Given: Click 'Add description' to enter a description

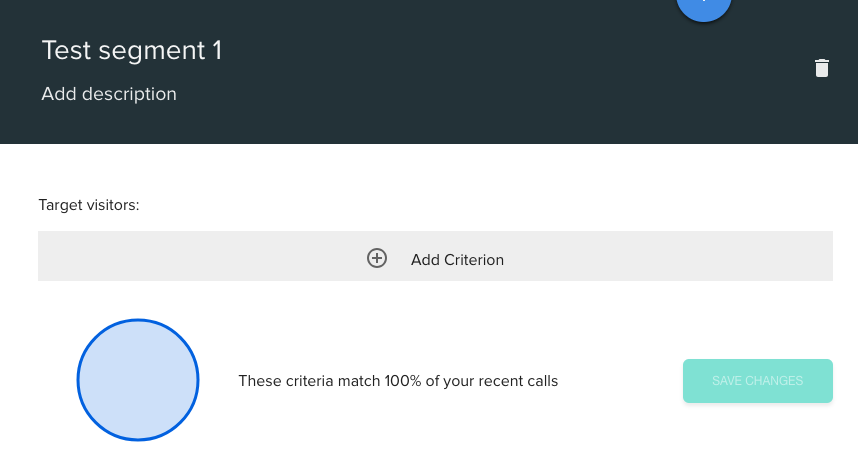Looking at the screenshot, I should coord(109,94).
